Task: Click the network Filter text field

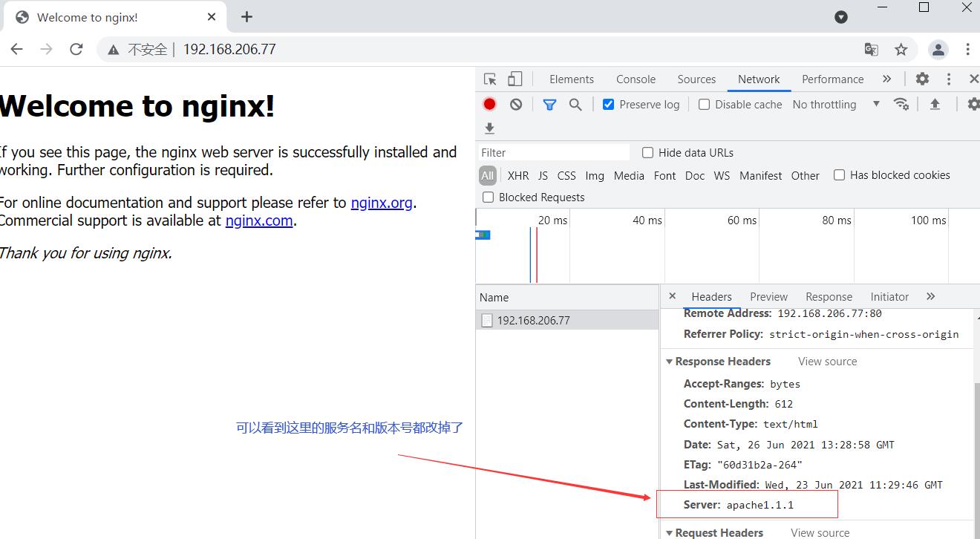Action: pos(554,152)
